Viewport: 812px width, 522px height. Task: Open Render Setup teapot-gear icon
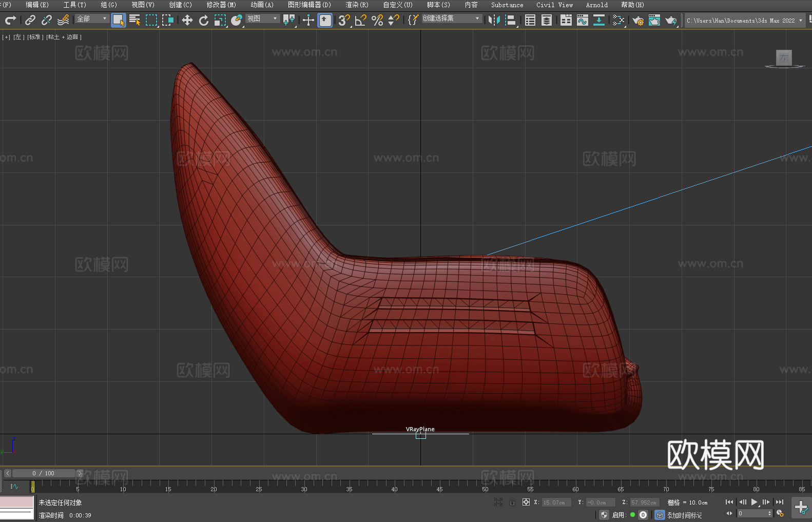click(x=638, y=20)
